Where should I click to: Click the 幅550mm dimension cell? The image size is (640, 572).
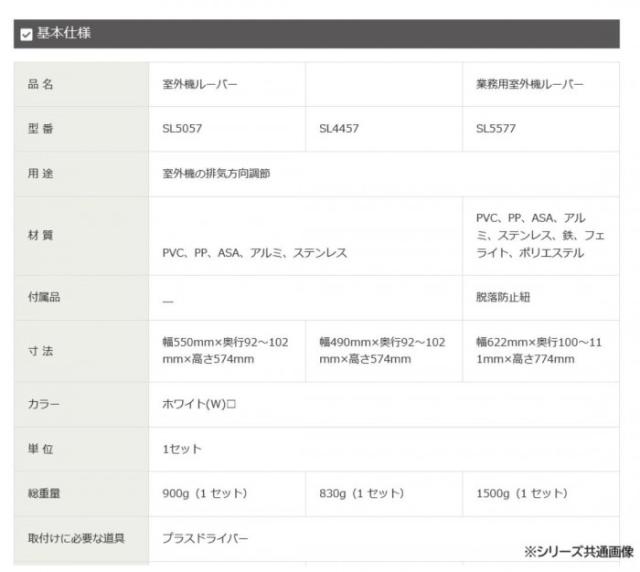point(225,350)
